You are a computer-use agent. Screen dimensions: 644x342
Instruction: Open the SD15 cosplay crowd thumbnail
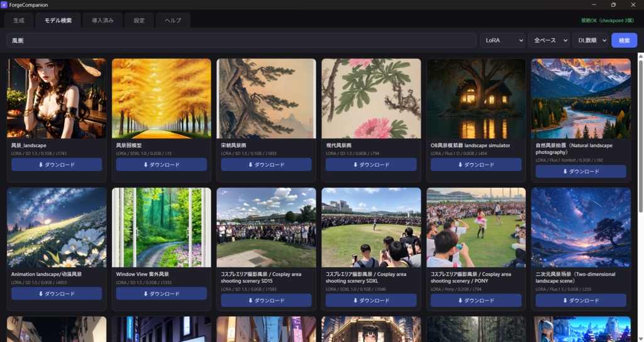(266, 228)
